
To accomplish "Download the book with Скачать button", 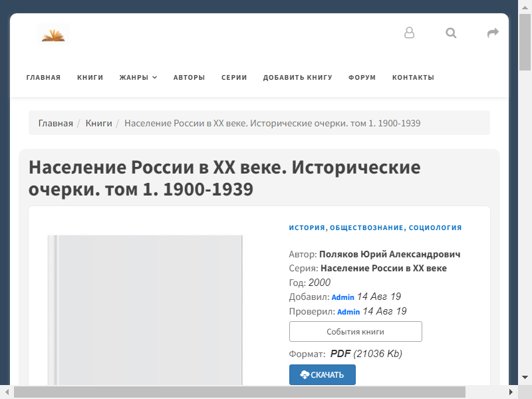I will point(323,374).
